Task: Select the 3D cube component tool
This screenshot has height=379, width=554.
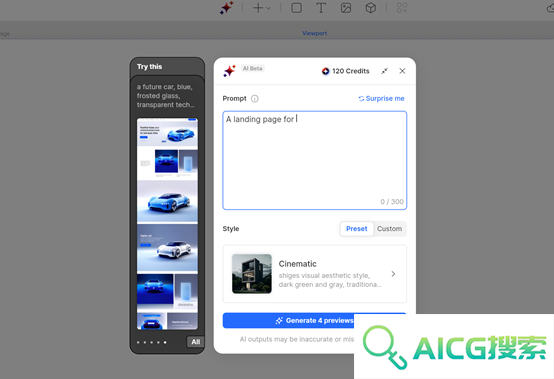Action: tap(370, 8)
